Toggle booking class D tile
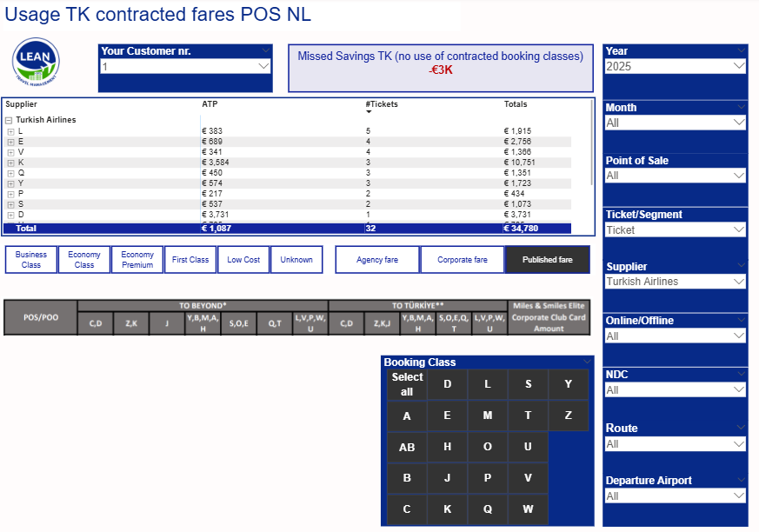 [x=447, y=384]
